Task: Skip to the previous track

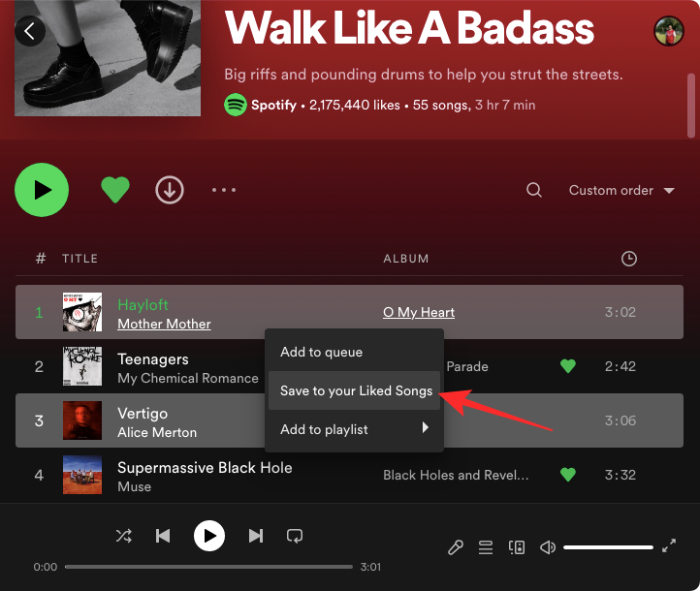Action: (163, 536)
